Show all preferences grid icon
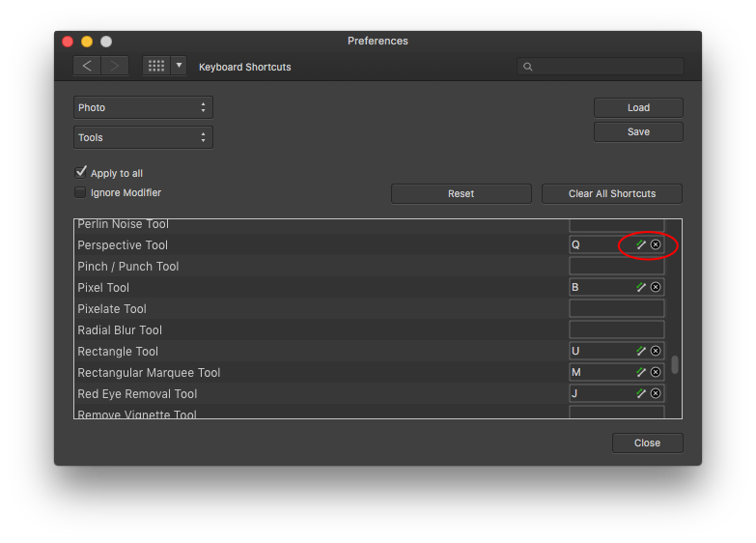 [156, 66]
